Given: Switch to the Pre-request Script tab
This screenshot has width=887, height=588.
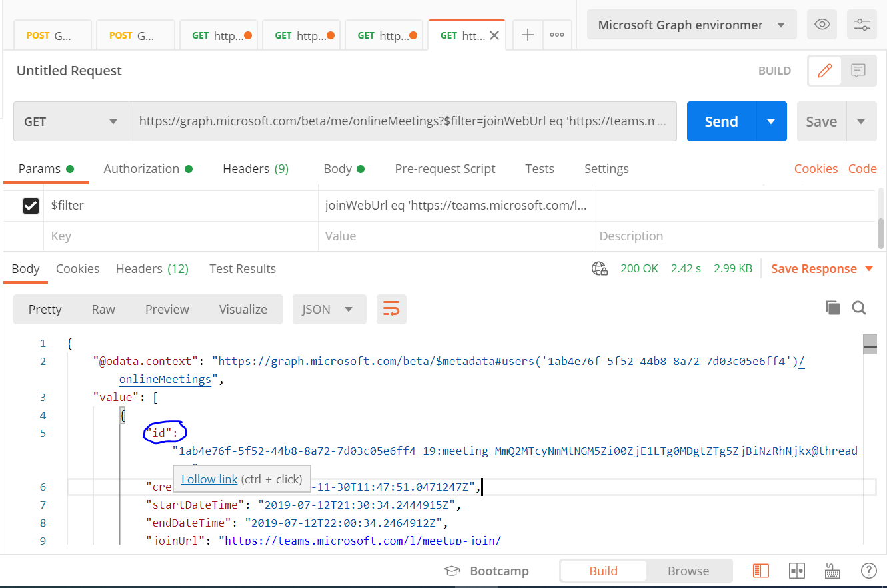Looking at the screenshot, I should click(x=445, y=168).
